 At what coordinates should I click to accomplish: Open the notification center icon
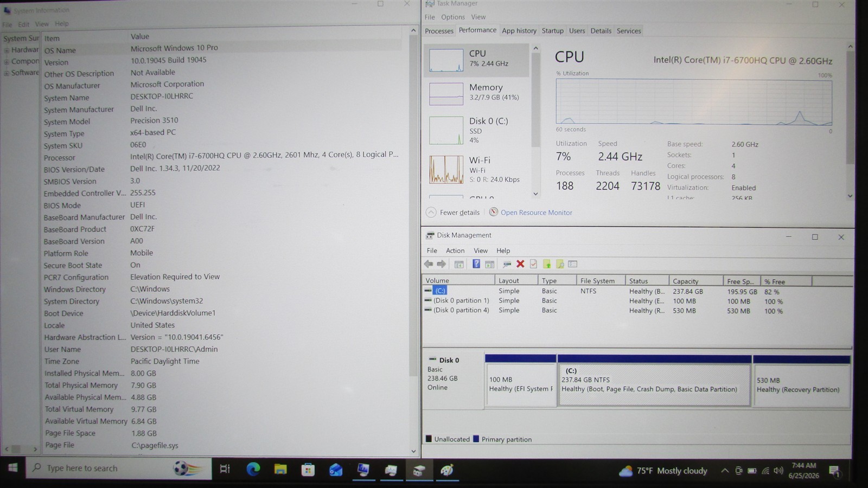coord(834,471)
